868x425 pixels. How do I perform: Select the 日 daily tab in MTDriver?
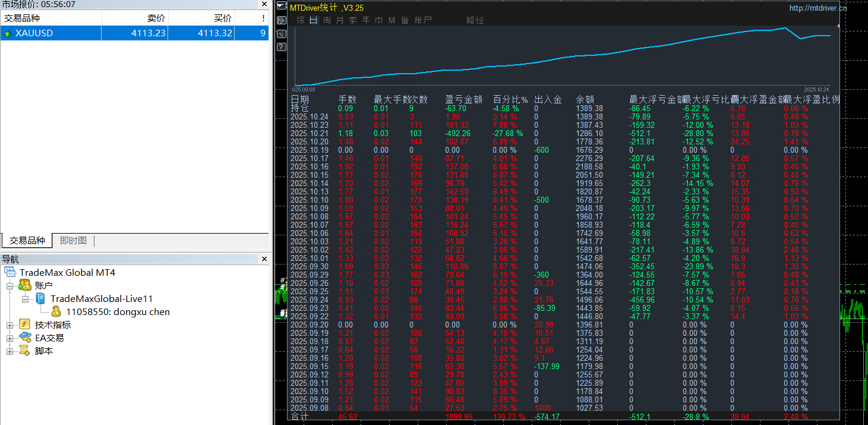[314, 20]
